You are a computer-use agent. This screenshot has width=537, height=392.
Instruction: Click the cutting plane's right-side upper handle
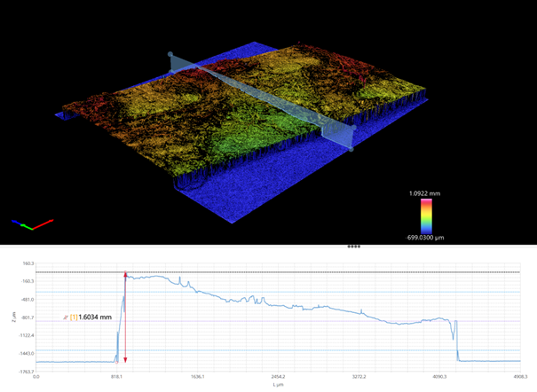tap(353, 128)
